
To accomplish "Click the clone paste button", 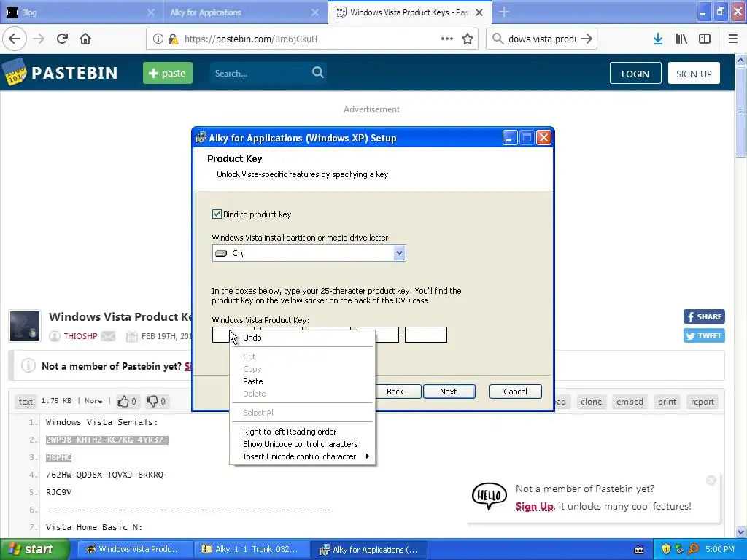I will click(591, 402).
